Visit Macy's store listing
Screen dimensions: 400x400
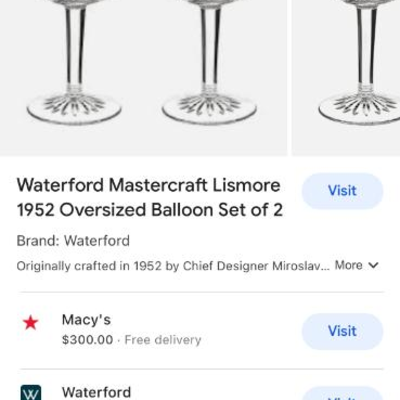tap(342, 331)
